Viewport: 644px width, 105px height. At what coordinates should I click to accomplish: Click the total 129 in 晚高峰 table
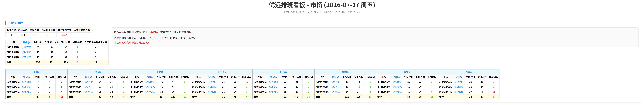[359, 97]
